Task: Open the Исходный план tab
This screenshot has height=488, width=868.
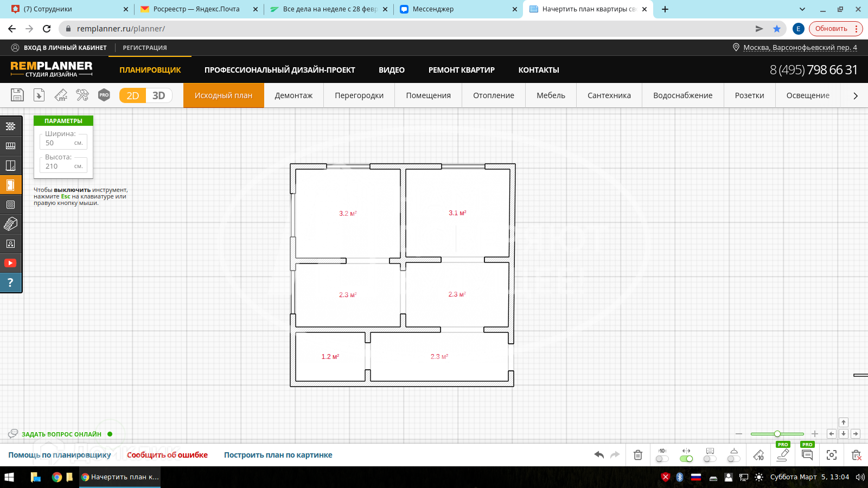Action: (224, 95)
